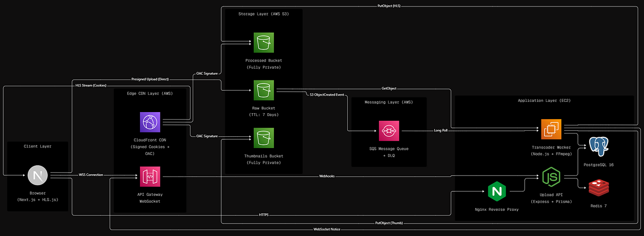Select the CloudFront CDN purple icon
The width and height of the screenshot is (644, 236).
pos(150,122)
